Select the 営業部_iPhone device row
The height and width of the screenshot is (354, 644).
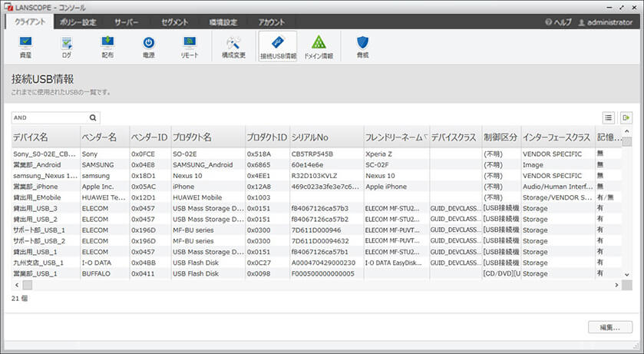(316, 187)
